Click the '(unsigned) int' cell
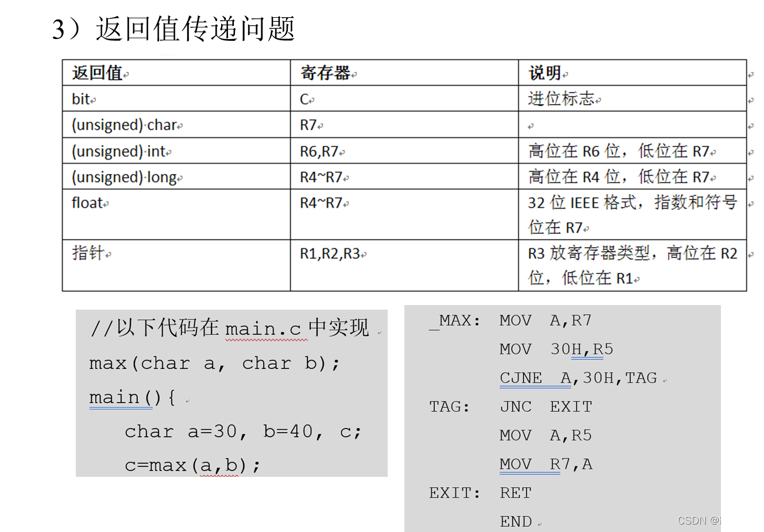The width and height of the screenshot is (764, 532). pyautogui.click(x=176, y=151)
